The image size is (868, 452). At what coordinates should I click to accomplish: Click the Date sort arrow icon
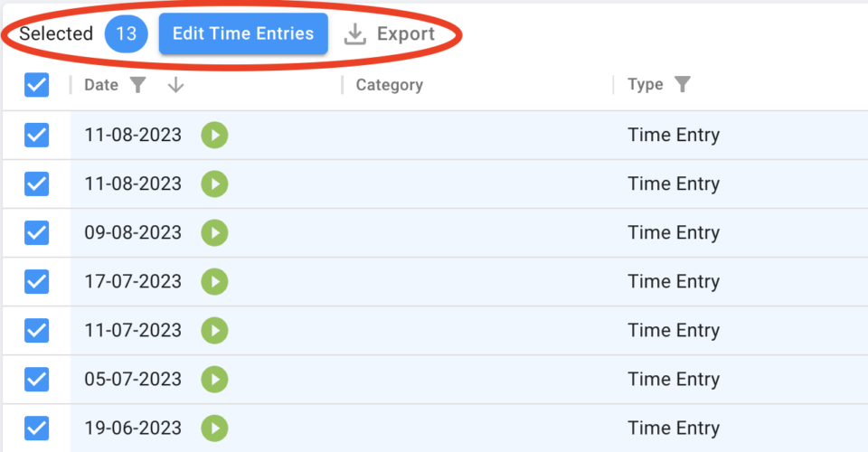coord(175,85)
